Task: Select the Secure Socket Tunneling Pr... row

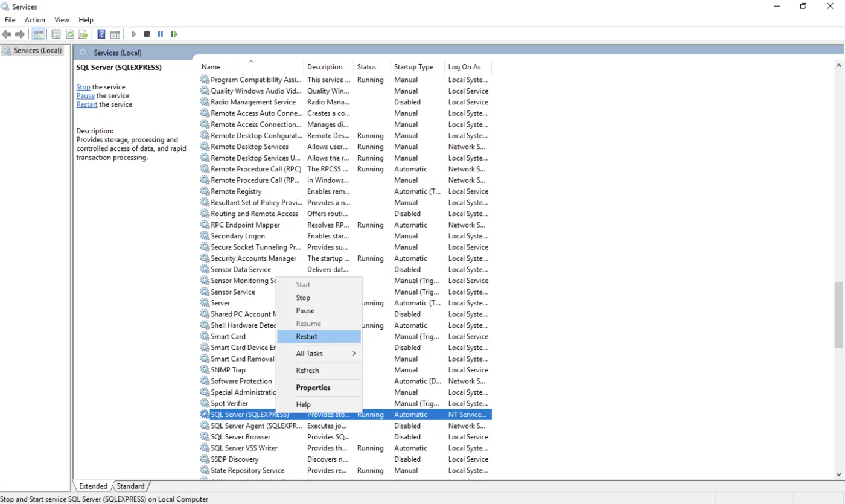Action: 345,247
